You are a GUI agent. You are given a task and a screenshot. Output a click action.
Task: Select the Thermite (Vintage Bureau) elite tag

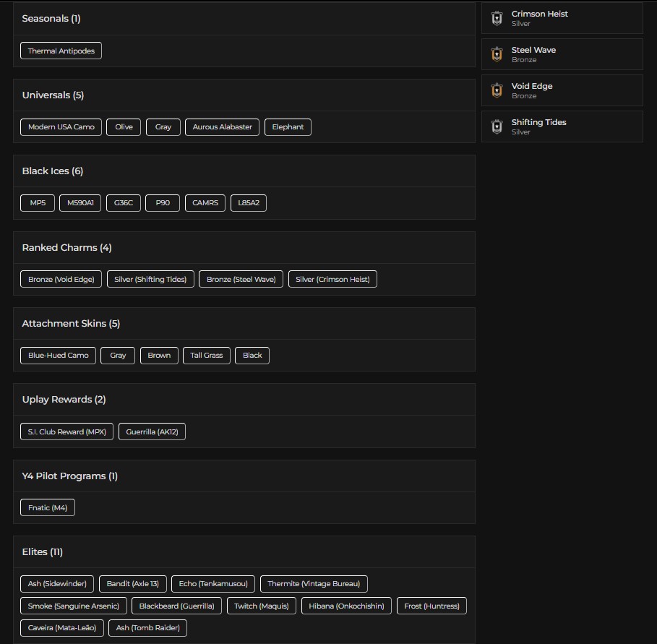click(314, 584)
